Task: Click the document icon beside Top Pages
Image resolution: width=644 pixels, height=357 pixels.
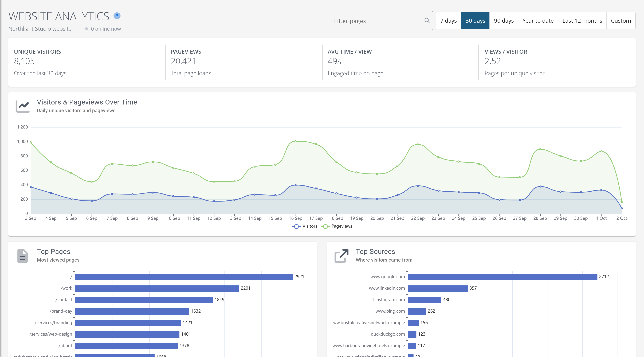Action: tap(22, 256)
